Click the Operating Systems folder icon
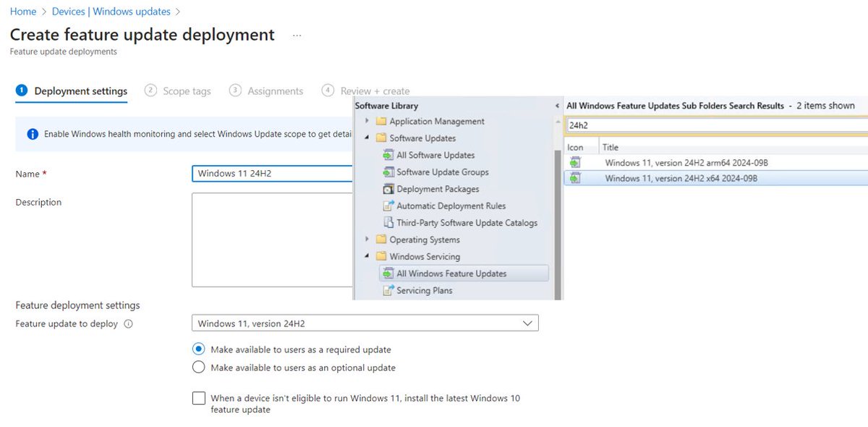 380,240
